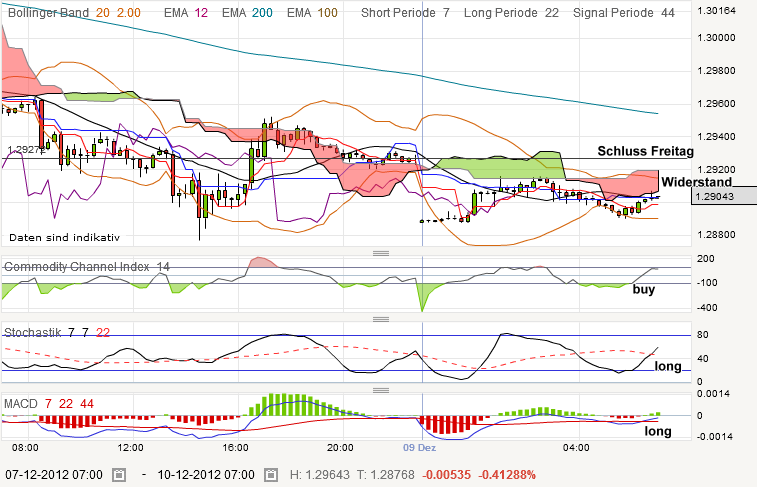Click the long annotation in MACD panel
The height and width of the screenshot is (487, 757).
click(658, 431)
